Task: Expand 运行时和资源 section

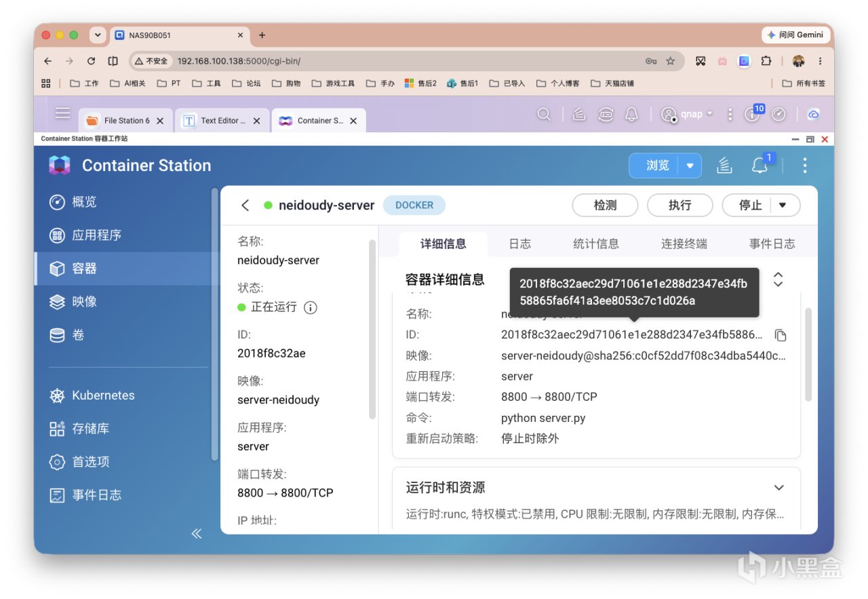Action: pos(778,488)
